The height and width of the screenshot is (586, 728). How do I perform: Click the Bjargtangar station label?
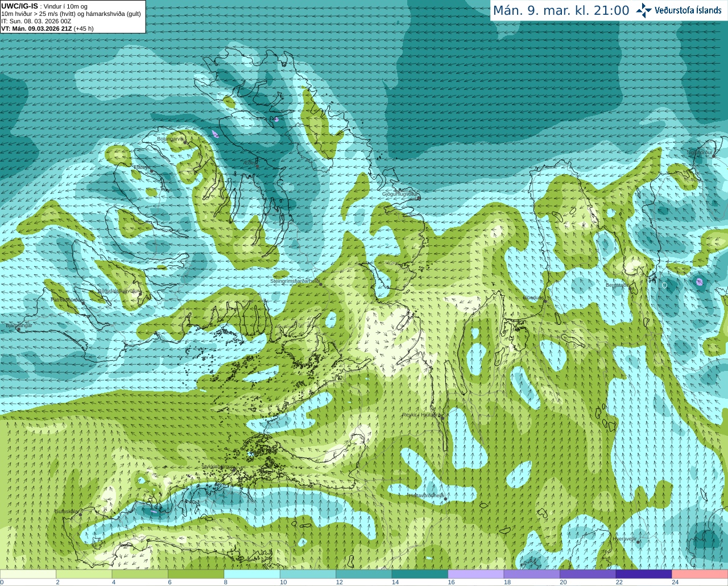click(19, 325)
